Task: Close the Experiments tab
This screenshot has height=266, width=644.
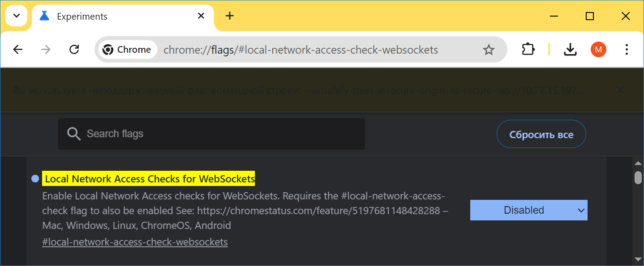Action: point(201,16)
